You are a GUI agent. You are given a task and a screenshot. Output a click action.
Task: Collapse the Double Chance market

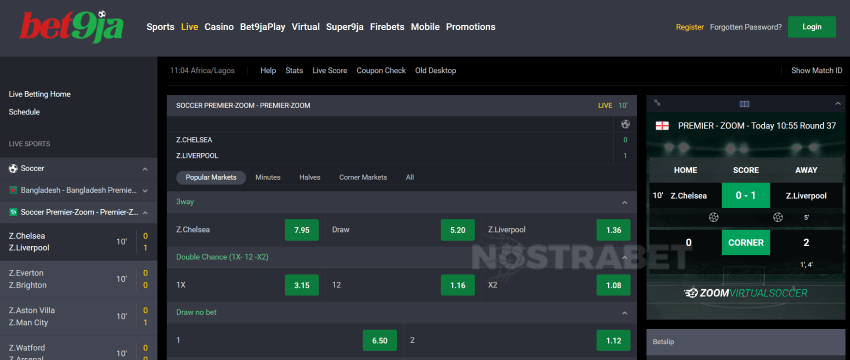[x=624, y=258]
